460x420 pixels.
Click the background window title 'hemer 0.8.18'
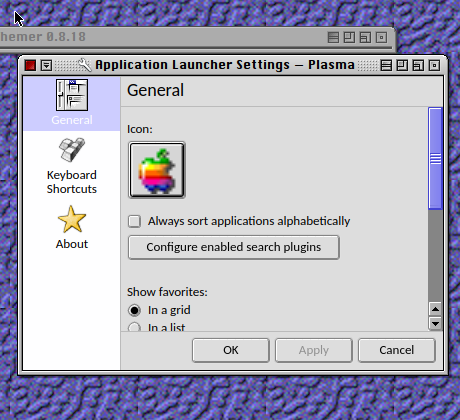[x=43, y=37]
